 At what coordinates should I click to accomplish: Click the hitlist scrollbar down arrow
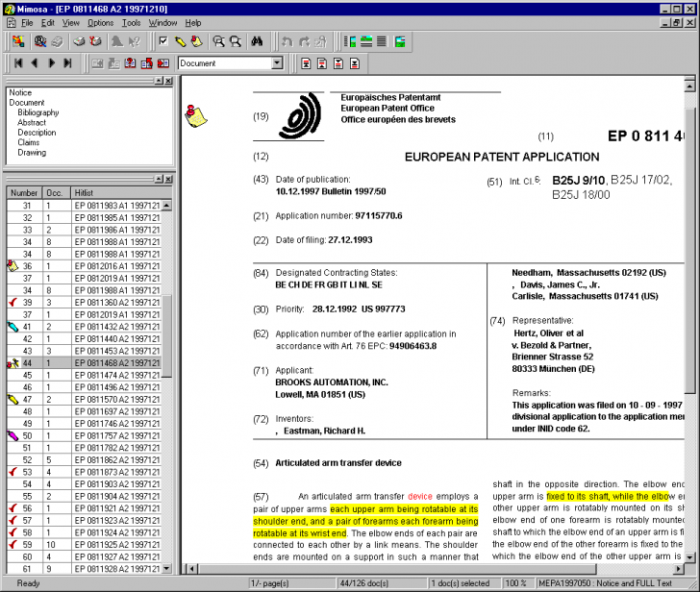[x=166, y=568]
